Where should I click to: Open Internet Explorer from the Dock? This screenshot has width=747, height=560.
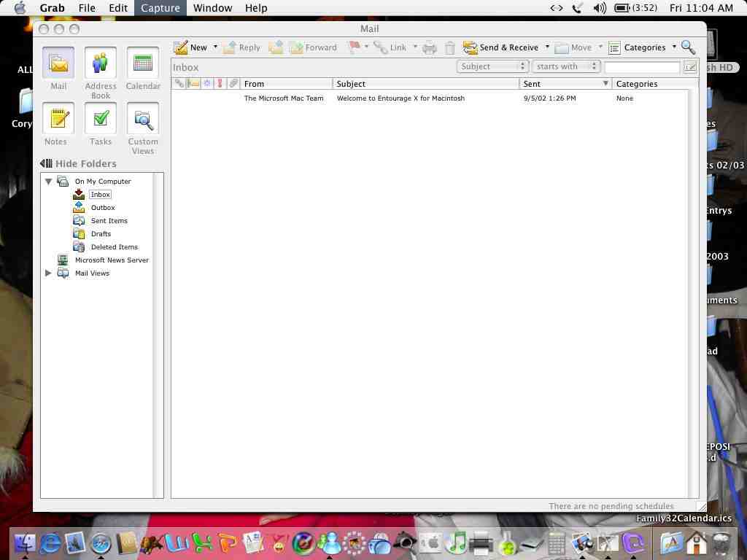click(x=50, y=543)
